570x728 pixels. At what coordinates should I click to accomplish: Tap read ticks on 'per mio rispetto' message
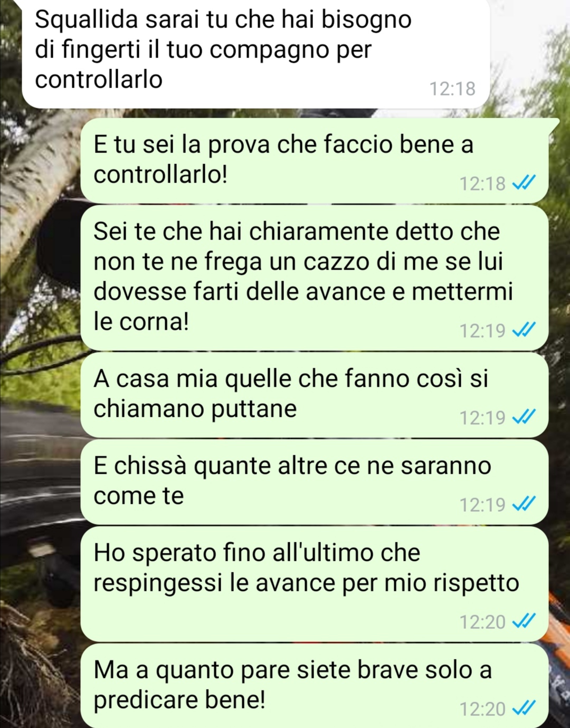point(524,622)
